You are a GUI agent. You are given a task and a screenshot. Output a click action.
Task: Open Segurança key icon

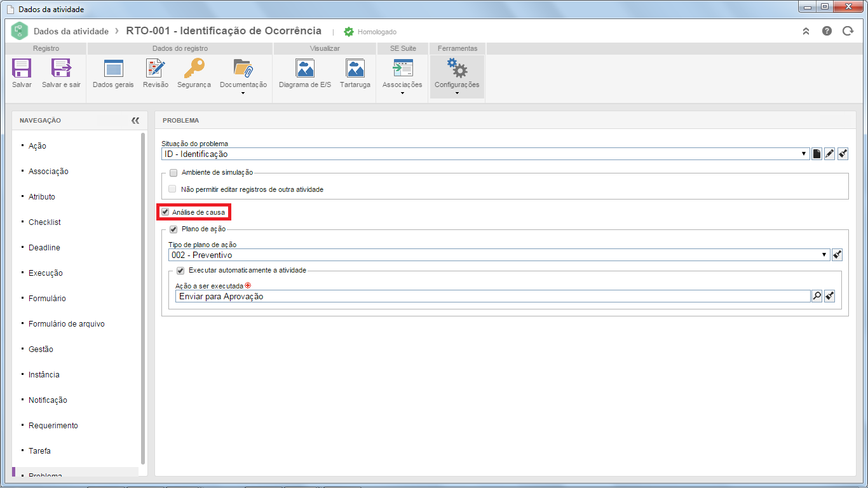pyautogui.click(x=194, y=68)
